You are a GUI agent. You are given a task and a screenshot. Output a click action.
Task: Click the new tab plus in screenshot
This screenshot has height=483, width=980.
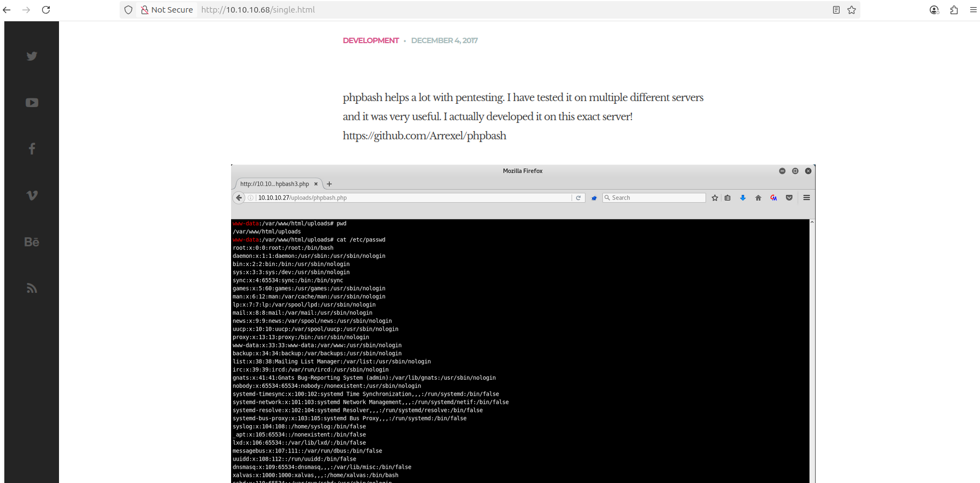click(x=329, y=184)
